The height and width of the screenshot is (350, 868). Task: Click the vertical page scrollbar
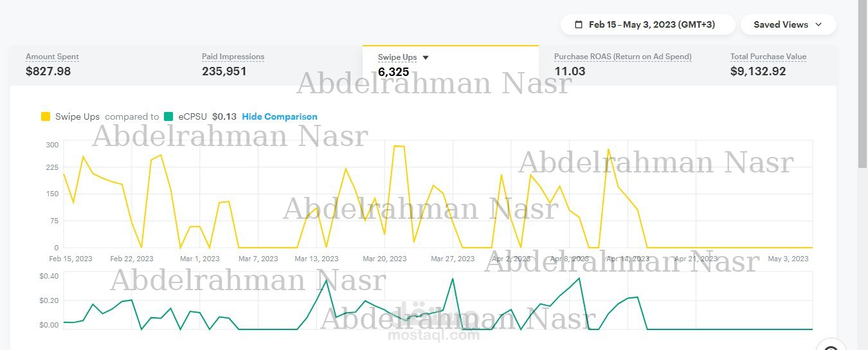[862, 84]
